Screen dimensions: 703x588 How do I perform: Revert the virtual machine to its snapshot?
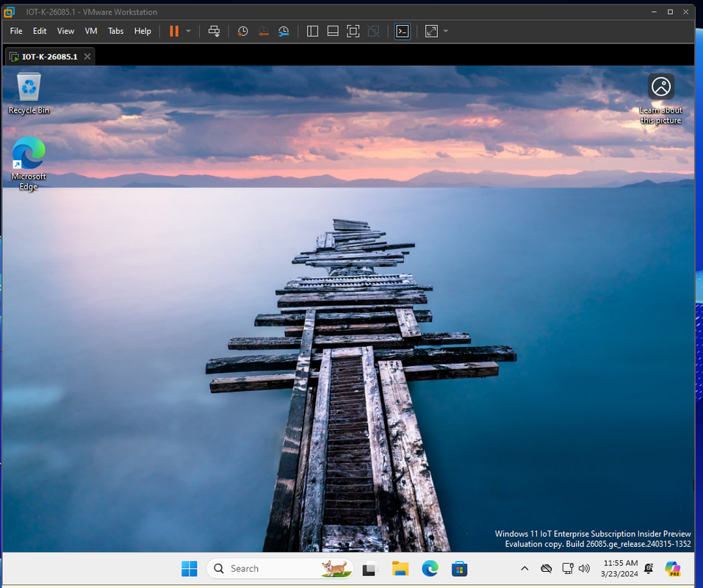[263, 31]
